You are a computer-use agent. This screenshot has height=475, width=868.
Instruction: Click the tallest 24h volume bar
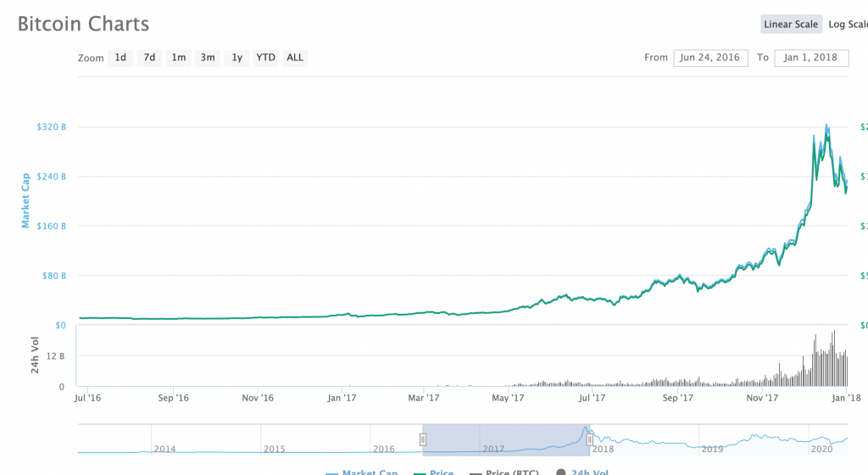pos(834,358)
